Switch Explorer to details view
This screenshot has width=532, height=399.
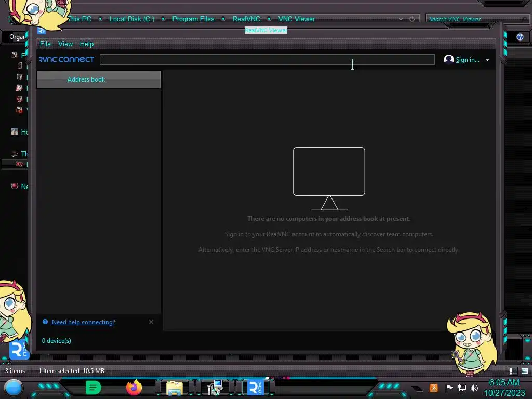click(513, 371)
